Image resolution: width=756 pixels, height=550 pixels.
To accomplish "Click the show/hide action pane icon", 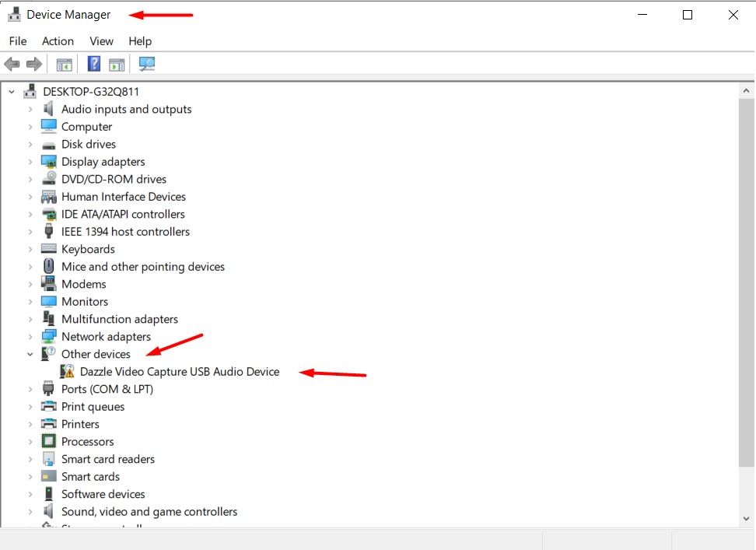I will click(117, 64).
